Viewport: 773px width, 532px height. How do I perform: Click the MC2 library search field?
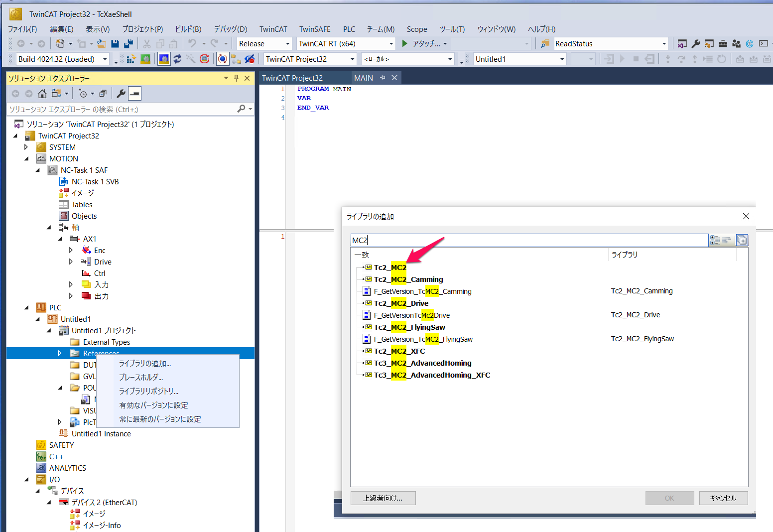[529, 241]
